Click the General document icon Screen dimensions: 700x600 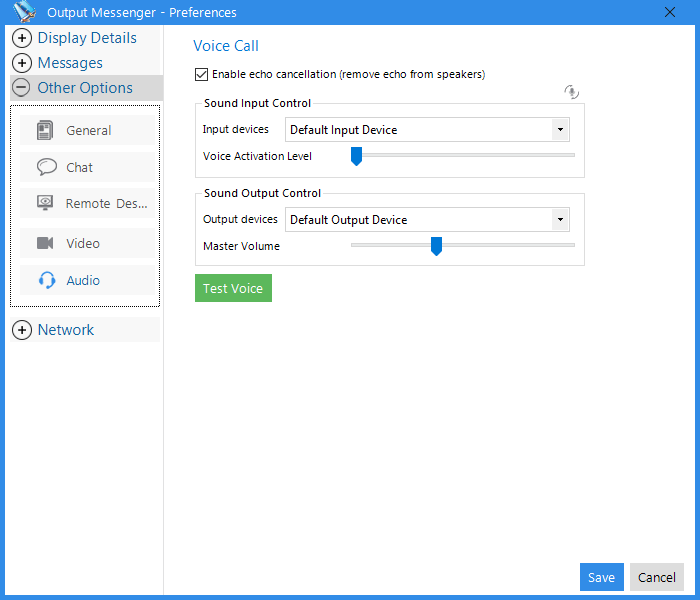45,130
